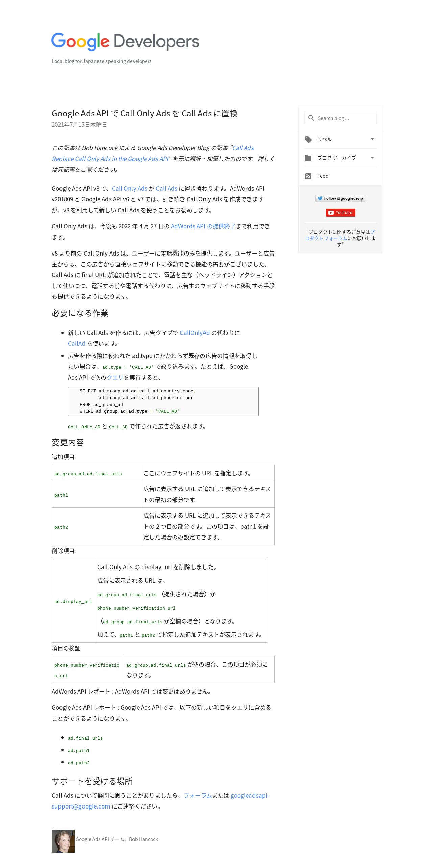Open the article title heading link
Screen dimensions: 434x868
coord(145,113)
